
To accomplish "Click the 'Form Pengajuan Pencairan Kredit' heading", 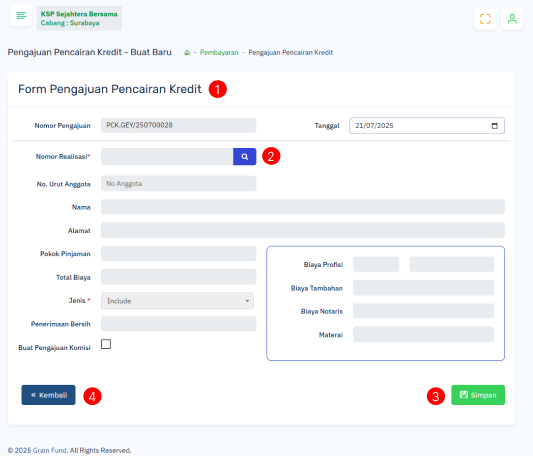I will 110,89.
